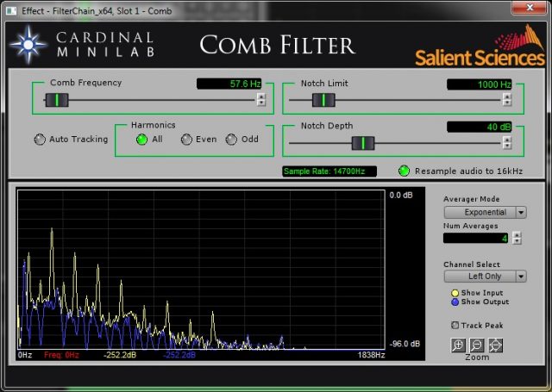Open the Channel Select Left Only dropdown
Viewport: 552px width, 392px height.
click(485, 277)
